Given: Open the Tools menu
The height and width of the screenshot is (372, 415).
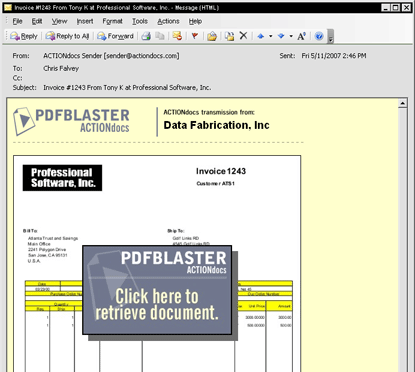Looking at the screenshot, I should (x=140, y=21).
